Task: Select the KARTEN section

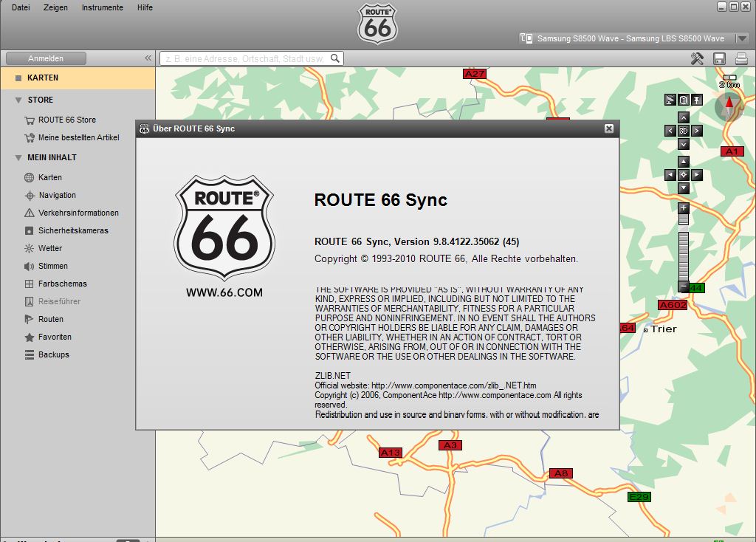Action: pos(78,78)
